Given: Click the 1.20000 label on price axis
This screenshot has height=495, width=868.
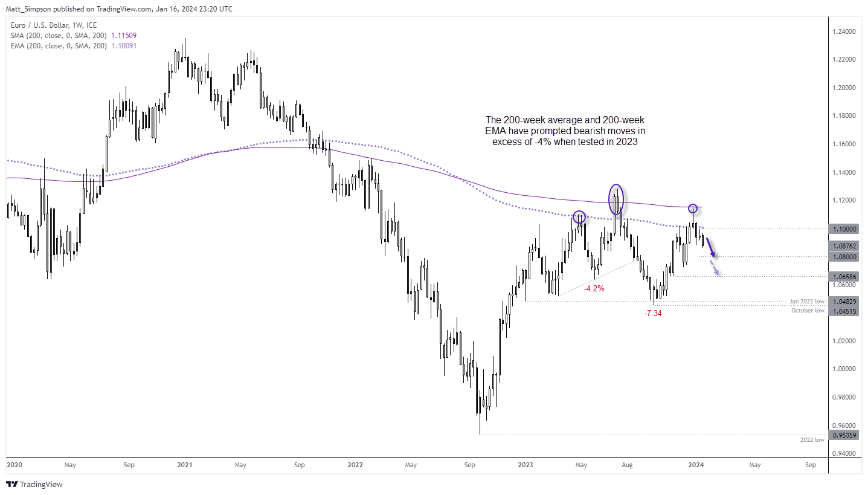Looking at the screenshot, I should coord(846,88).
